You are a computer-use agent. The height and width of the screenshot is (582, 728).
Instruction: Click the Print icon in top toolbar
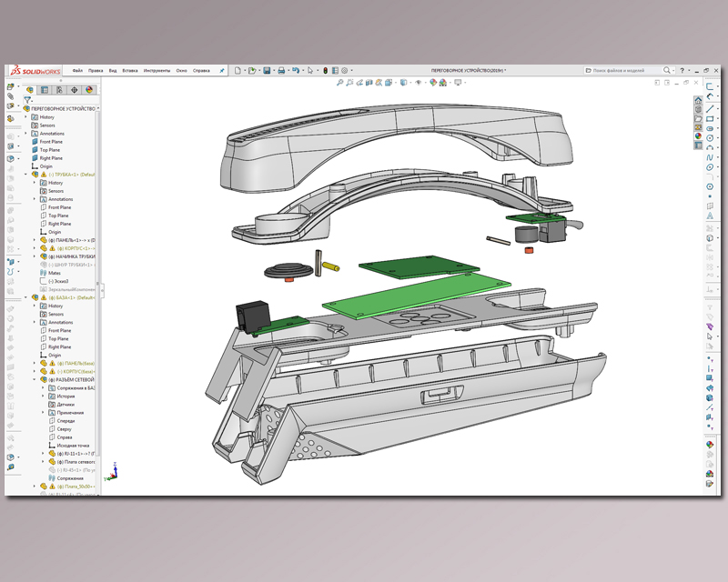pos(281,70)
